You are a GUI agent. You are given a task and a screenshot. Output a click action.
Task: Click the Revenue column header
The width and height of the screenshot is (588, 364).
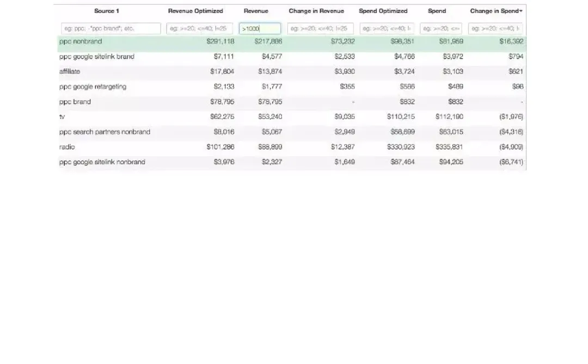click(256, 11)
